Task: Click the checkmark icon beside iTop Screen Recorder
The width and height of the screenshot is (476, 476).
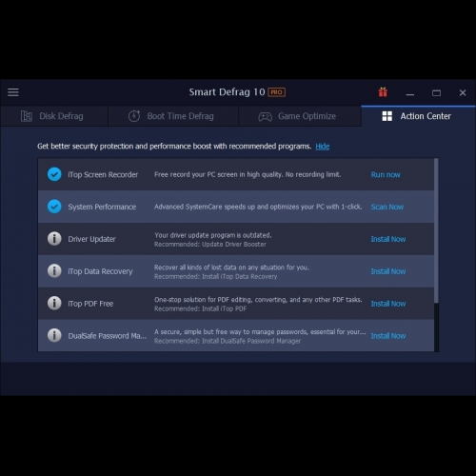Action: [54, 174]
